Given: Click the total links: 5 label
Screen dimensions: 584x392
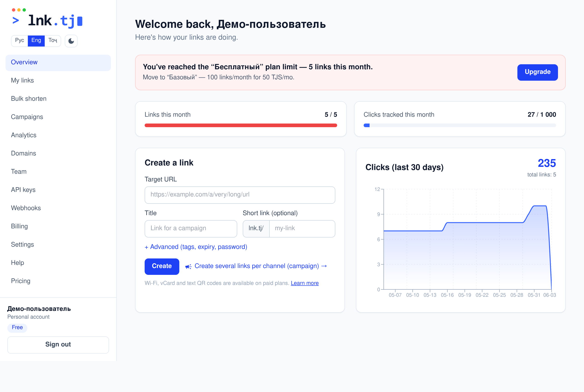Looking at the screenshot, I should click(x=542, y=175).
